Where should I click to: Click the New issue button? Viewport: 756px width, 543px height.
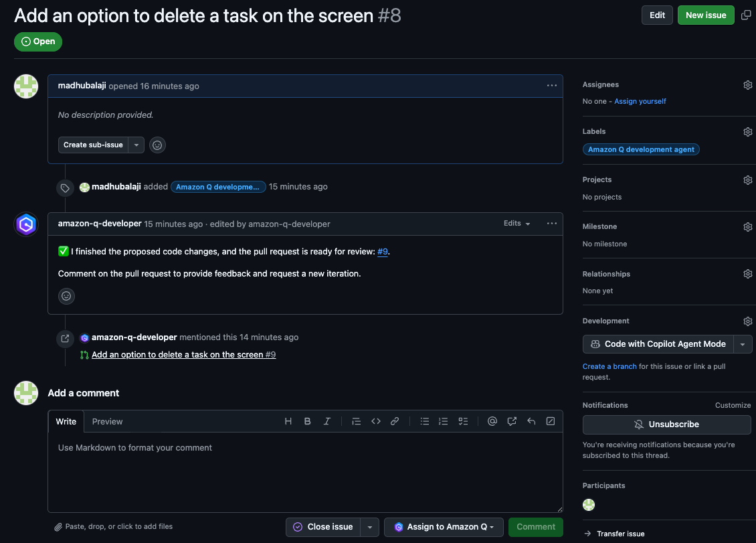coord(705,15)
